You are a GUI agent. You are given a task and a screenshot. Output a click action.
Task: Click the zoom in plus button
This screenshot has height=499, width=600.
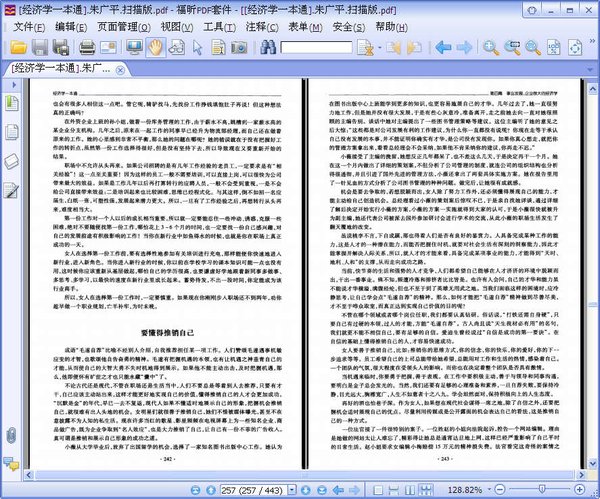(580, 489)
